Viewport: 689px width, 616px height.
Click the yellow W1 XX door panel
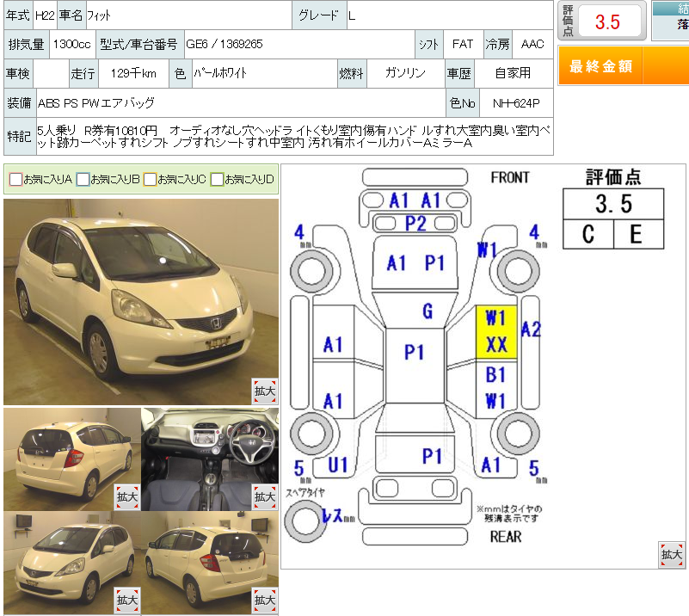(496, 332)
